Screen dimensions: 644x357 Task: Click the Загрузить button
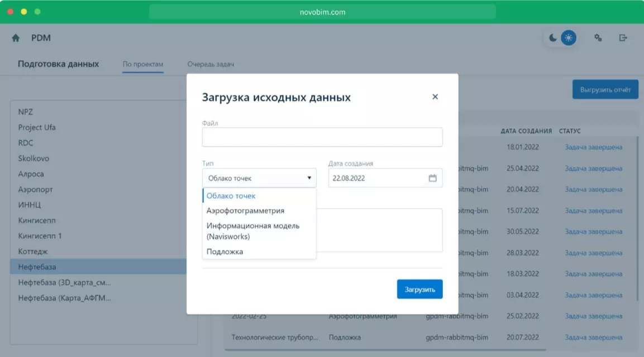coord(419,289)
